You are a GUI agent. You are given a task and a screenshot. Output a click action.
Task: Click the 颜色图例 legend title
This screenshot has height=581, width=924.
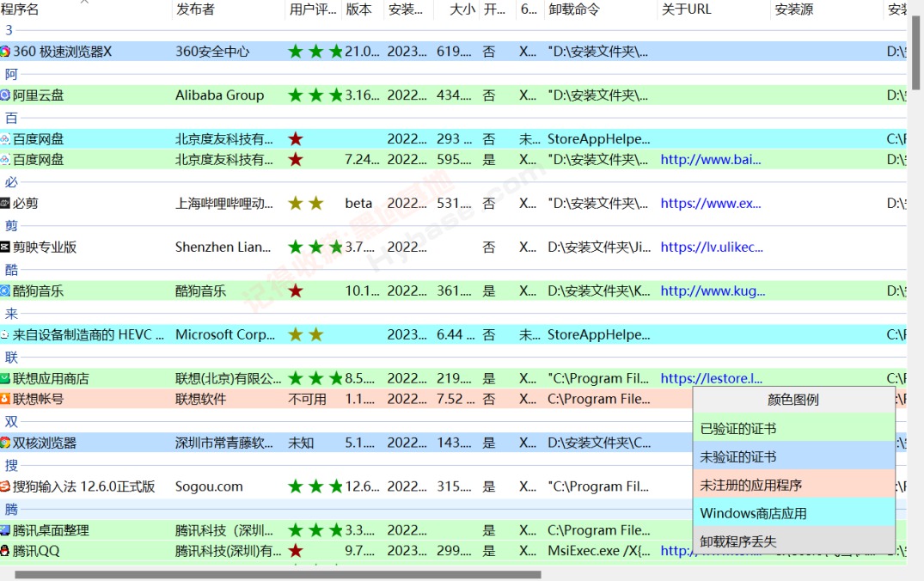point(793,401)
